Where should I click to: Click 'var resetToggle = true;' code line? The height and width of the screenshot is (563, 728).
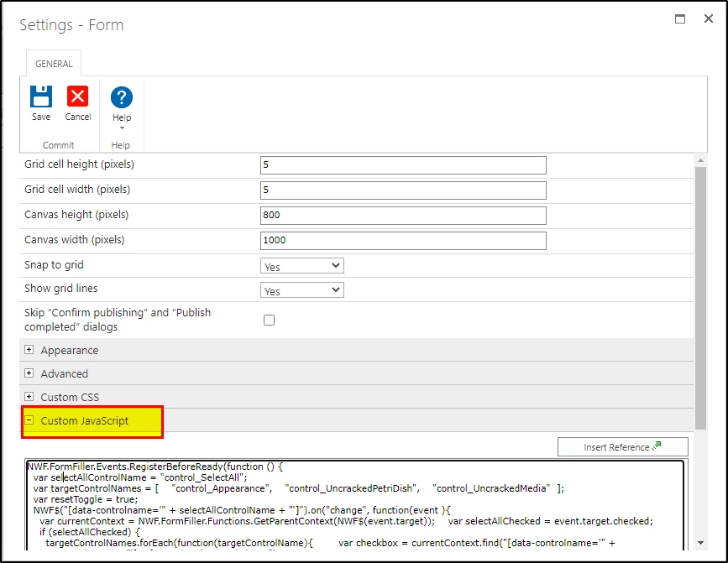coord(86,499)
